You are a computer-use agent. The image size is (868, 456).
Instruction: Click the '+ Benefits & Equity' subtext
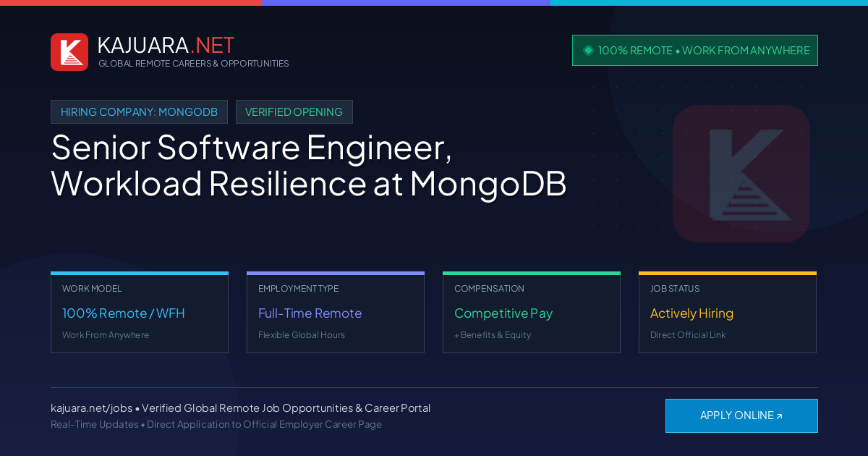493,335
